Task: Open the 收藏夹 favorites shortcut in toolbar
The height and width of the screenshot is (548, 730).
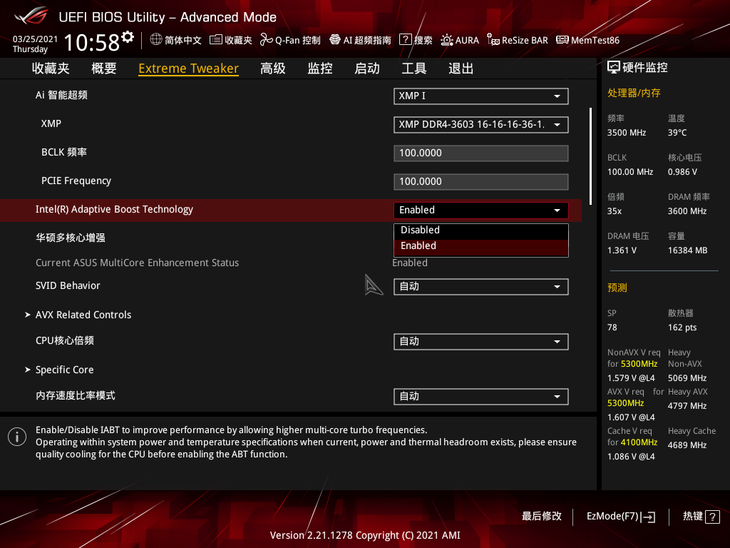Action: click(231, 40)
